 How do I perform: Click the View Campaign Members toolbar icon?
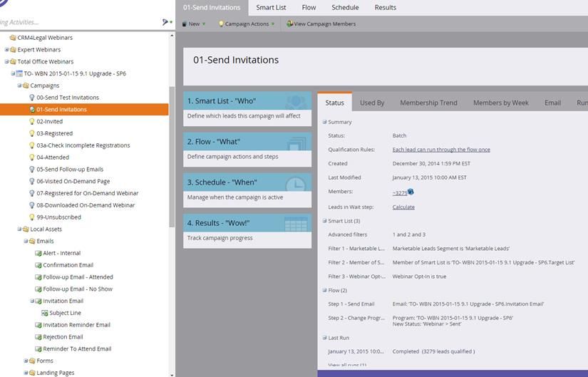[289, 24]
